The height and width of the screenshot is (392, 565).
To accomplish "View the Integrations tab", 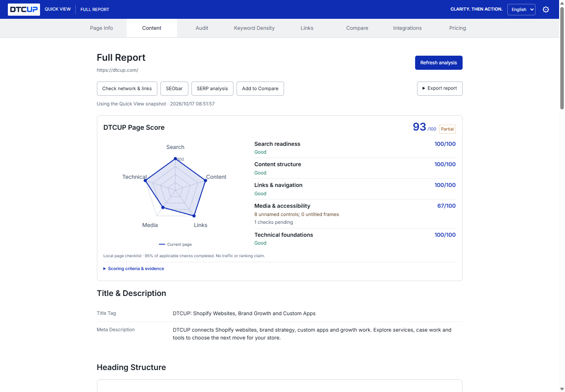I will click(x=408, y=28).
